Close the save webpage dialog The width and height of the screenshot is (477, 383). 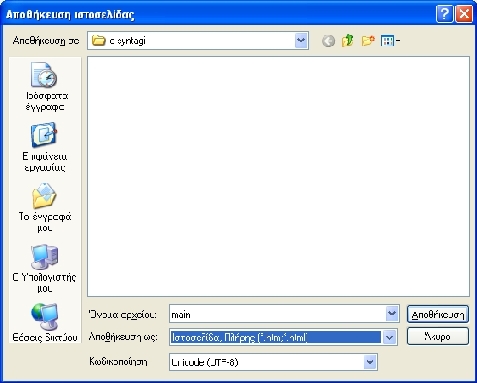[464, 14]
